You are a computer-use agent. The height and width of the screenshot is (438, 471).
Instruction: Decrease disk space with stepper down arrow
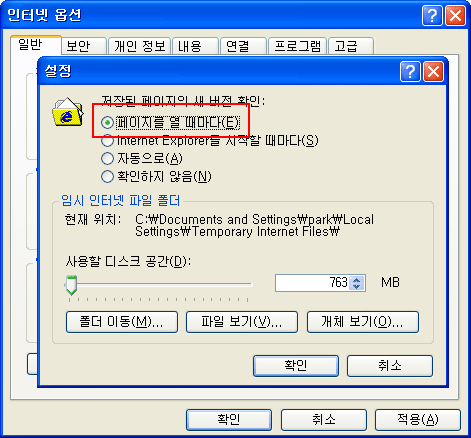[x=357, y=287]
